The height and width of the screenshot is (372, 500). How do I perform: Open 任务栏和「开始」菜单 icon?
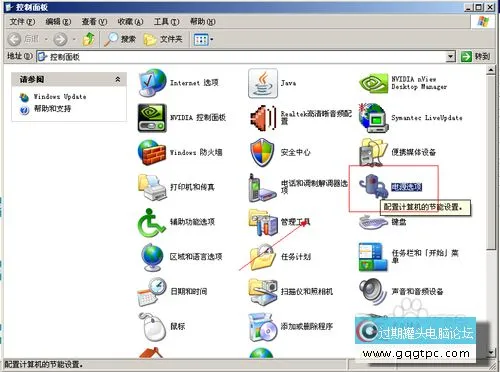[x=373, y=257]
